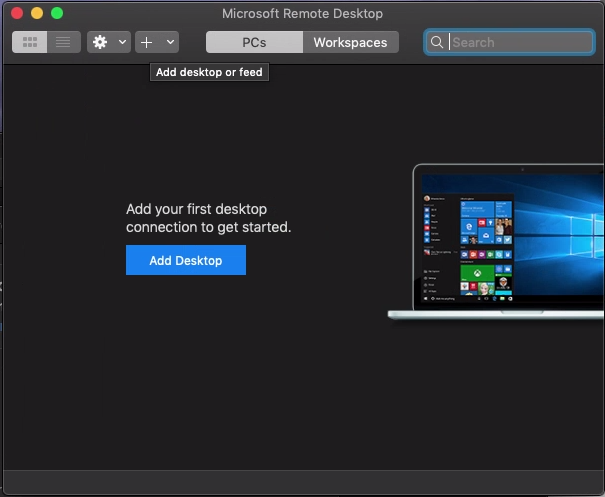
Task: Switch to list view
Action: tap(64, 42)
